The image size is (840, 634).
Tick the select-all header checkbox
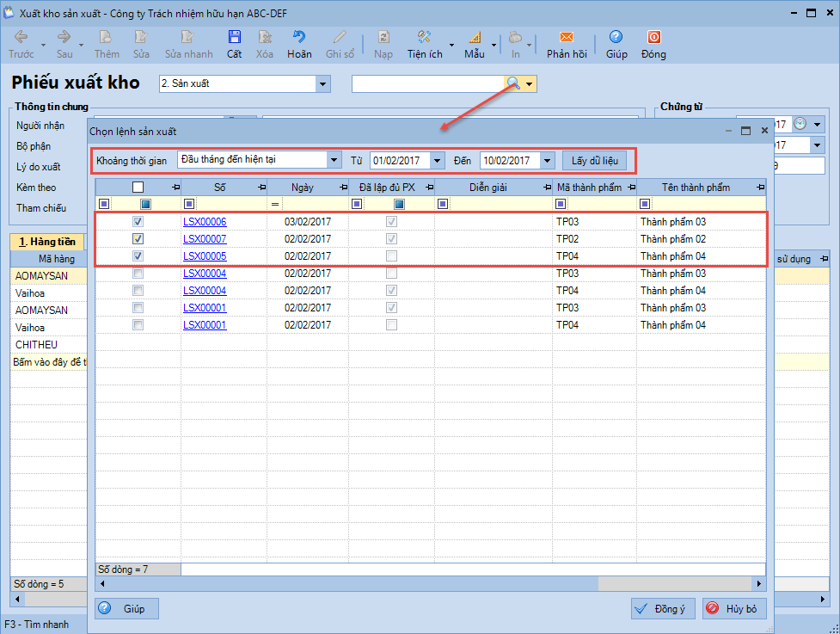(x=138, y=187)
